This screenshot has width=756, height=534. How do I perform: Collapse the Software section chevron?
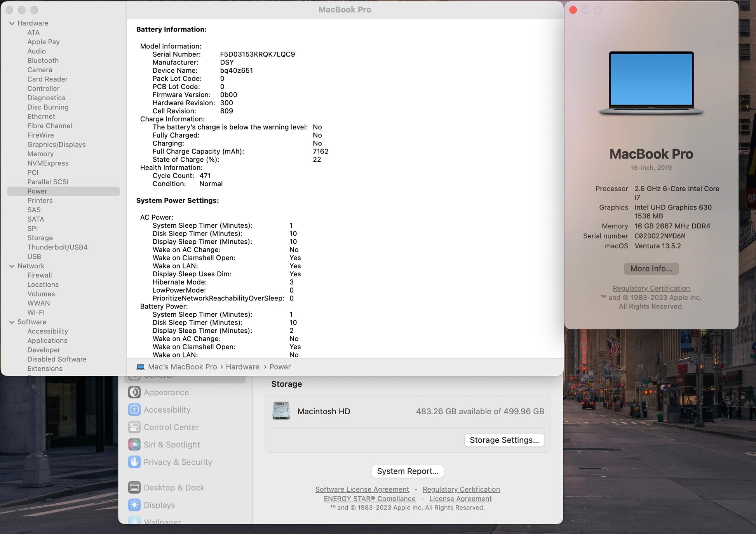12,322
